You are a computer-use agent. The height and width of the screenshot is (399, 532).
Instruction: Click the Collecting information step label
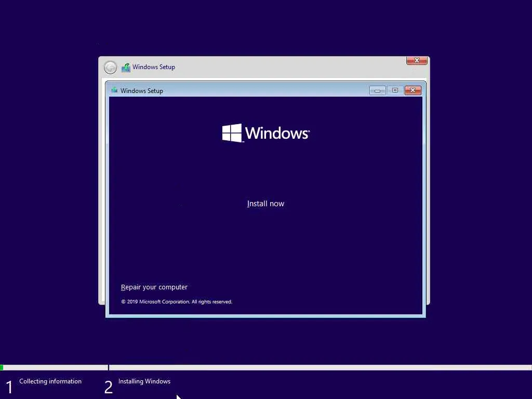pyautogui.click(x=50, y=381)
